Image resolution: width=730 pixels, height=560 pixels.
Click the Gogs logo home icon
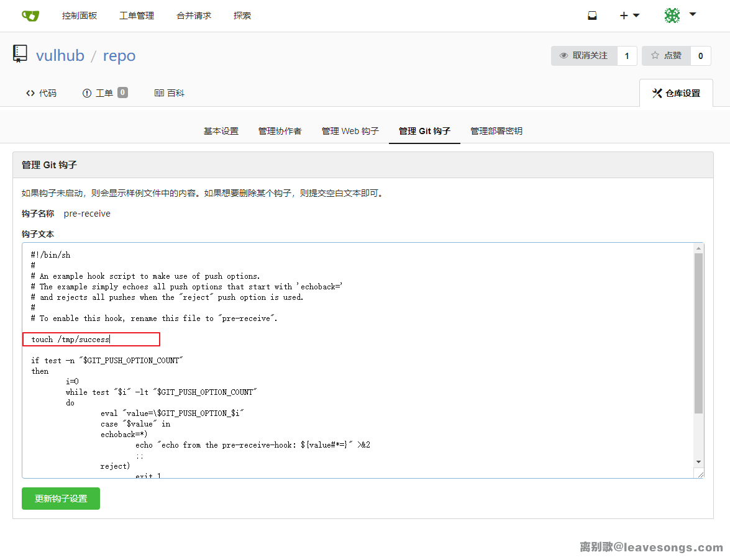tap(30, 16)
